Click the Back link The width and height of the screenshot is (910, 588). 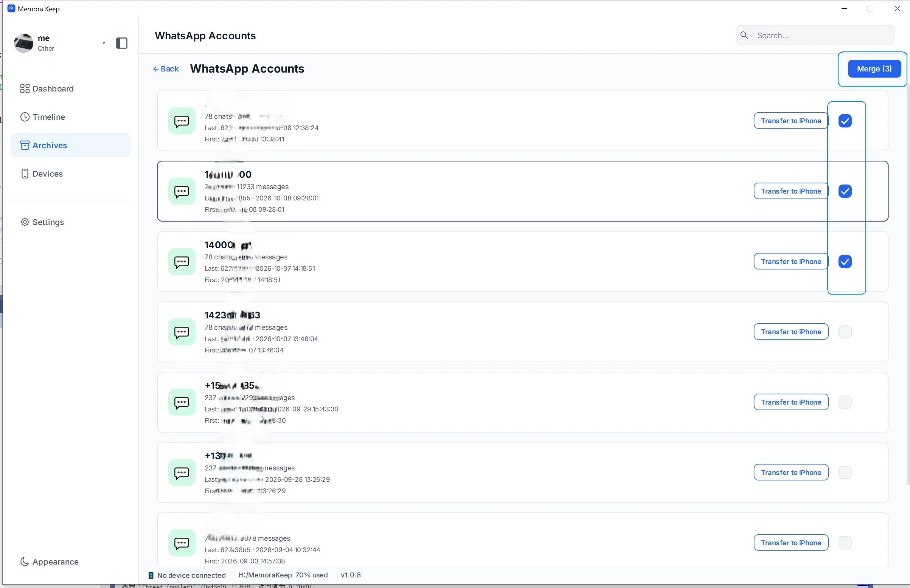click(x=166, y=69)
